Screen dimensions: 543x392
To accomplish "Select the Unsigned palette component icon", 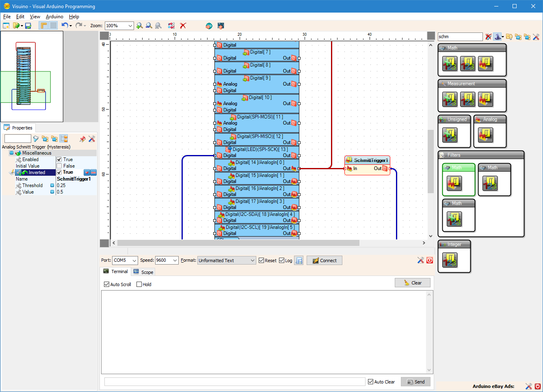I will pos(450,135).
